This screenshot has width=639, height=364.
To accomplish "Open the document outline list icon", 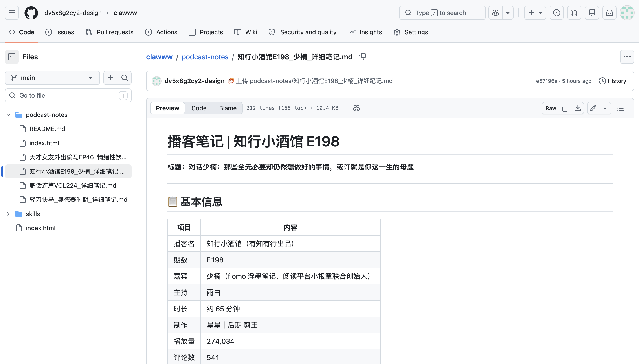I will (x=620, y=108).
